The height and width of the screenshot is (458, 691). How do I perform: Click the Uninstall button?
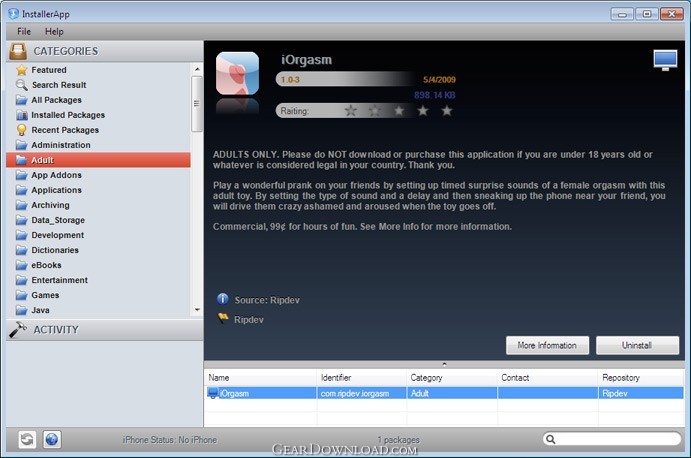(x=637, y=345)
